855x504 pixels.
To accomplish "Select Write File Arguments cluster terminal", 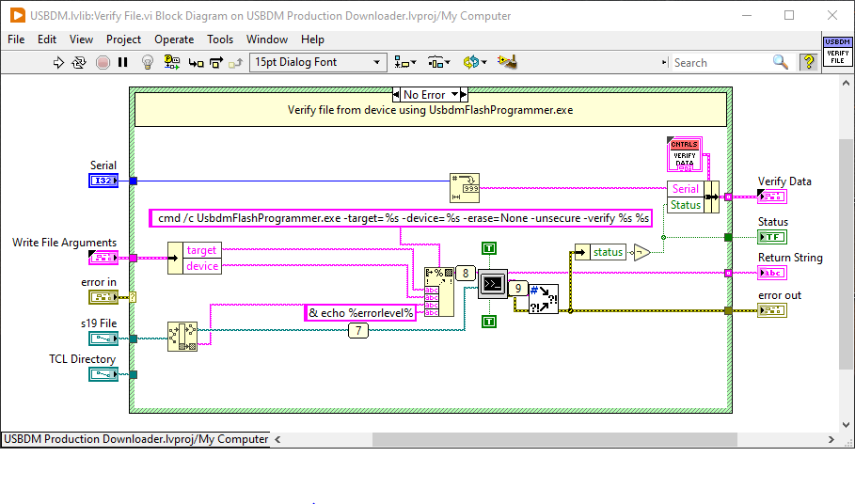I will tap(103, 258).
